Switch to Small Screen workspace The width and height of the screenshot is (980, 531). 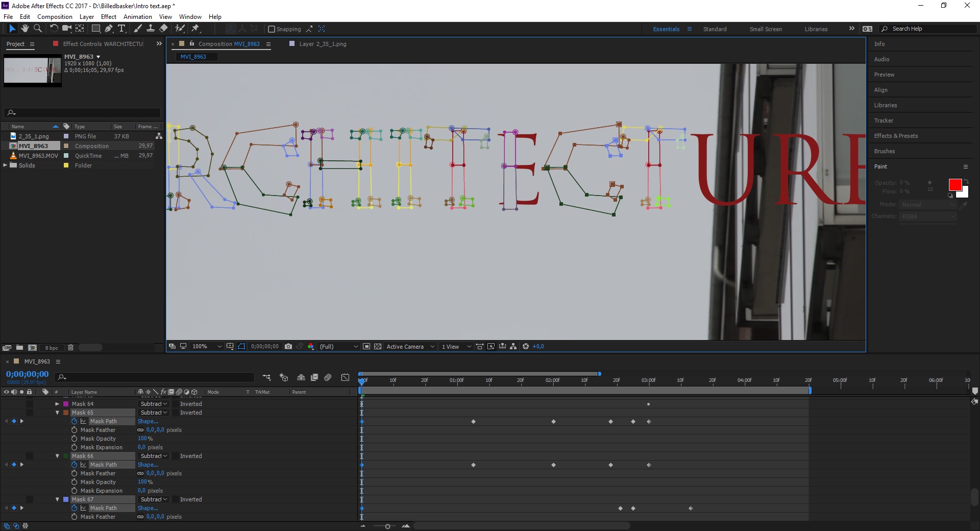(766, 29)
